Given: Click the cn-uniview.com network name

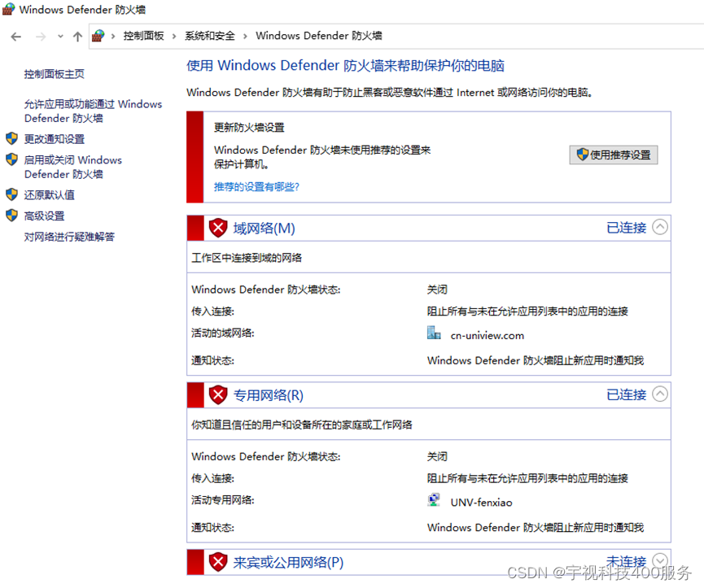Looking at the screenshot, I should tap(488, 336).
